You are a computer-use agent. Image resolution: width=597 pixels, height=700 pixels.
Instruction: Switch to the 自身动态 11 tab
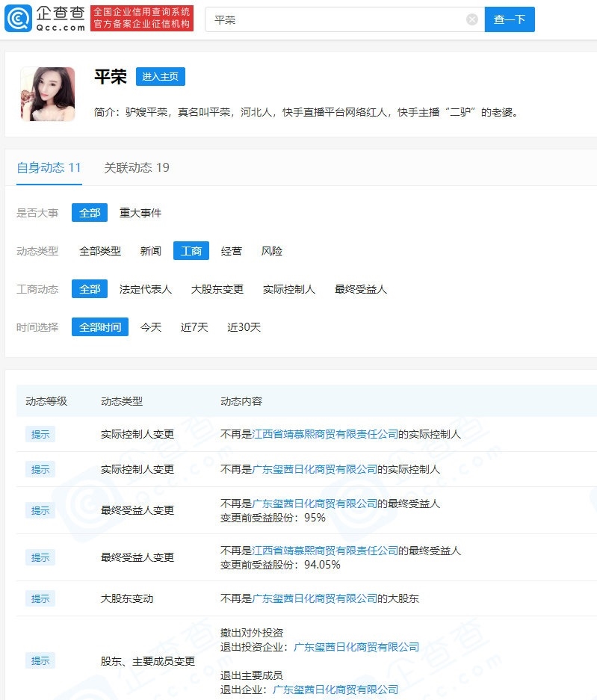tap(49, 168)
